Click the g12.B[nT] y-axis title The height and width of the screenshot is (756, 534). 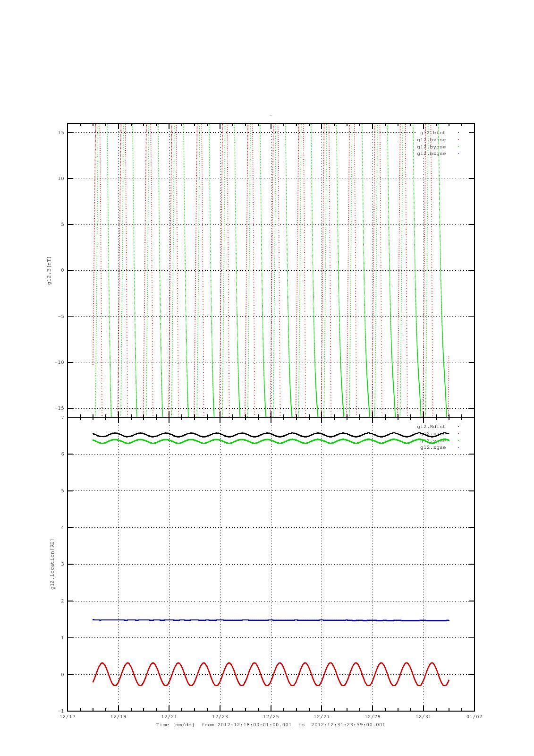click(49, 270)
